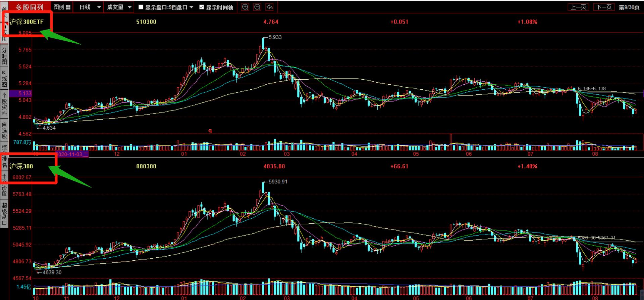Screen dimensions: 644x300
Task: Click the 4.634 low price label
Action: 49,128
